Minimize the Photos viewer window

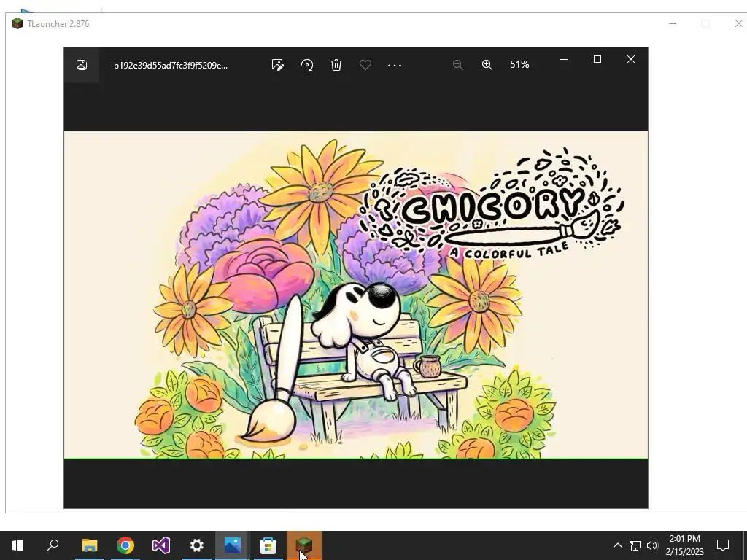pyautogui.click(x=564, y=60)
